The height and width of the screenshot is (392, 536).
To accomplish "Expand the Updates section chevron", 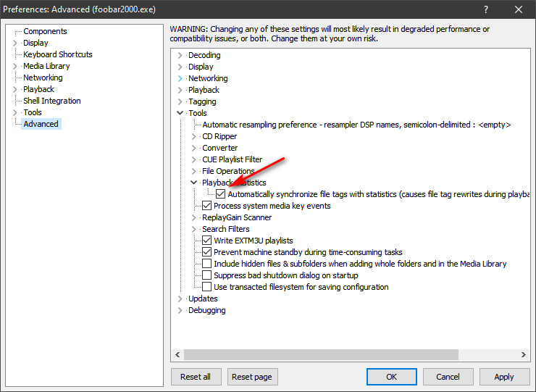I will coord(180,299).
